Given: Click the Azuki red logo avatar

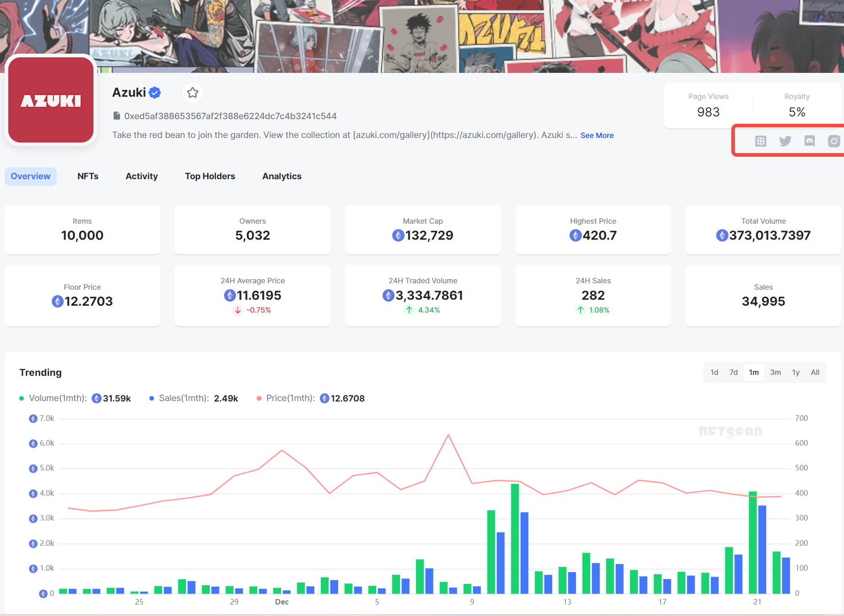Looking at the screenshot, I should click(x=51, y=100).
